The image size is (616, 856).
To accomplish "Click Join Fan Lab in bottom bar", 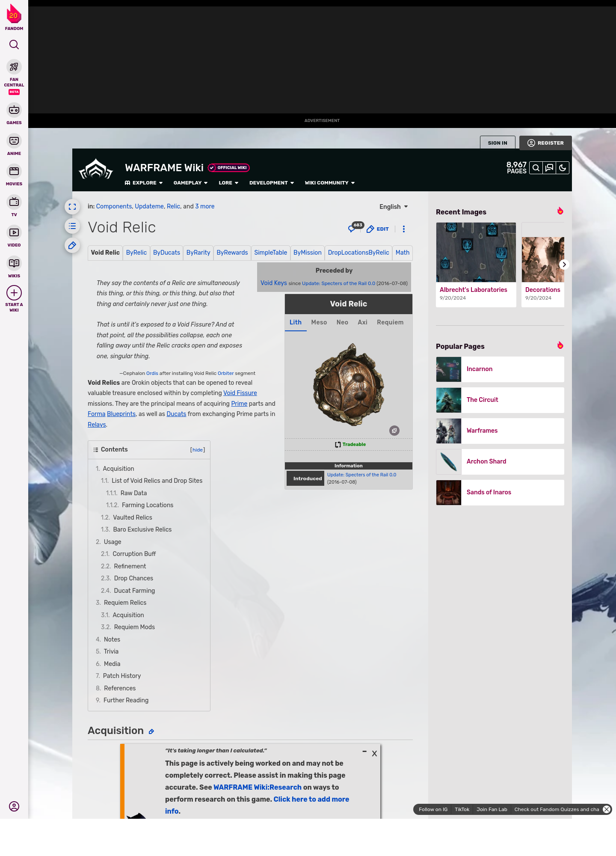I will [x=492, y=809].
